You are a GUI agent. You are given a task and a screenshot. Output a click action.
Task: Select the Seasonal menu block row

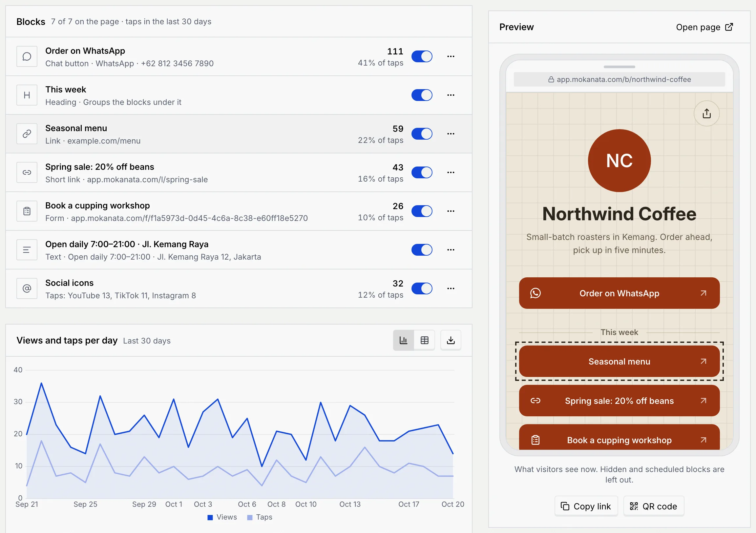[239, 134]
